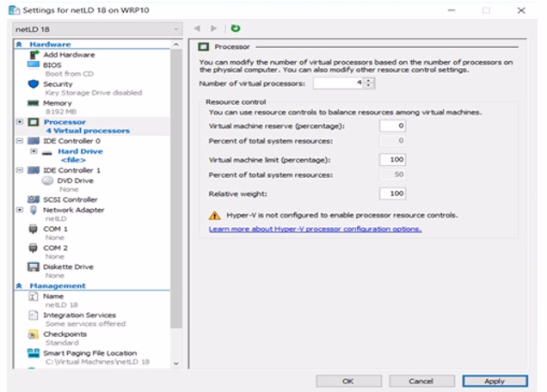
Task: Click the number of virtual processors field
Action: coord(338,83)
